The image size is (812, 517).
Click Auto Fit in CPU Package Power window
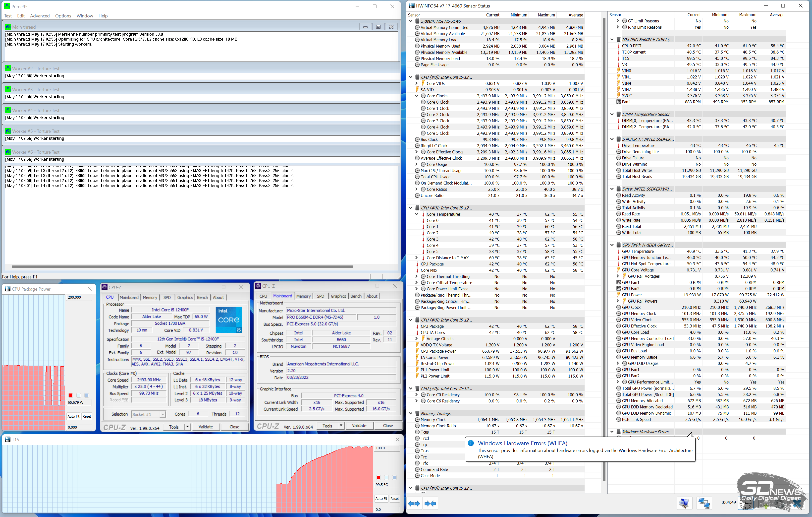tap(73, 416)
